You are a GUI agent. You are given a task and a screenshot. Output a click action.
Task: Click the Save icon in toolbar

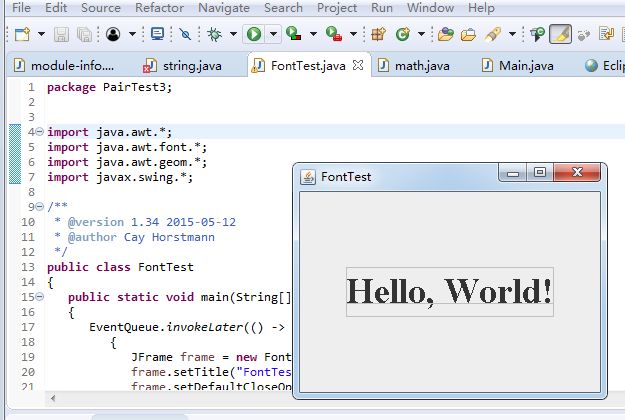tap(62, 35)
